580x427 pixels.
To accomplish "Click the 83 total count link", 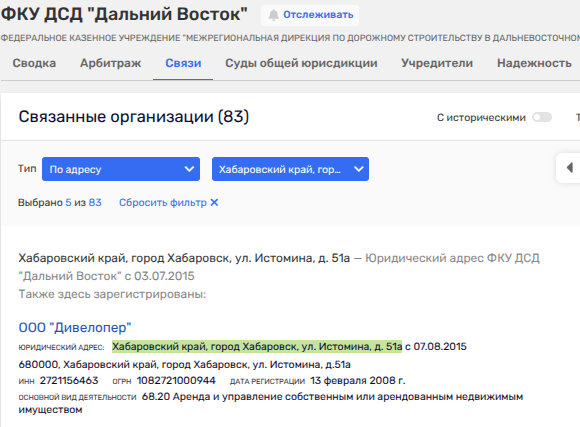I will [95, 202].
